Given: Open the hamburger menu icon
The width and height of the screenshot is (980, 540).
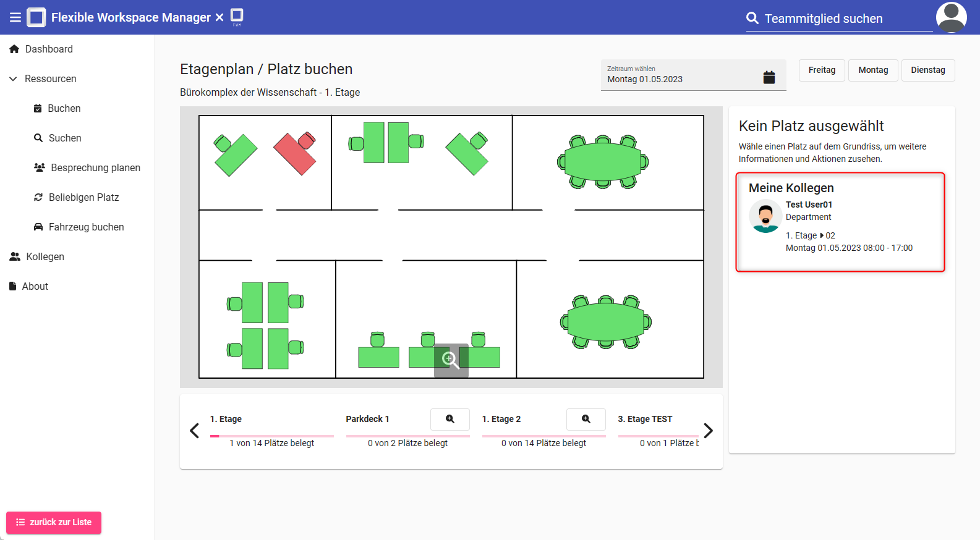Looking at the screenshot, I should (x=15, y=17).
